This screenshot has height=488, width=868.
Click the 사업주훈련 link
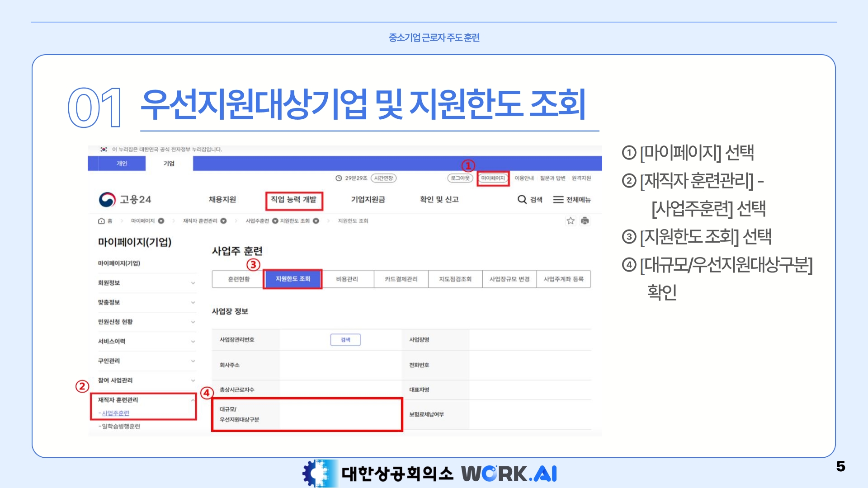116,413
